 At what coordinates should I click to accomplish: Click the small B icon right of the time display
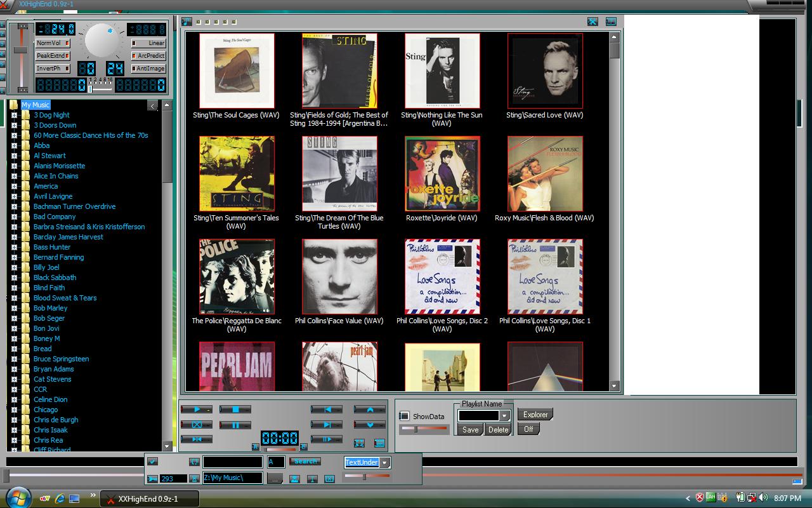[304, 447]
